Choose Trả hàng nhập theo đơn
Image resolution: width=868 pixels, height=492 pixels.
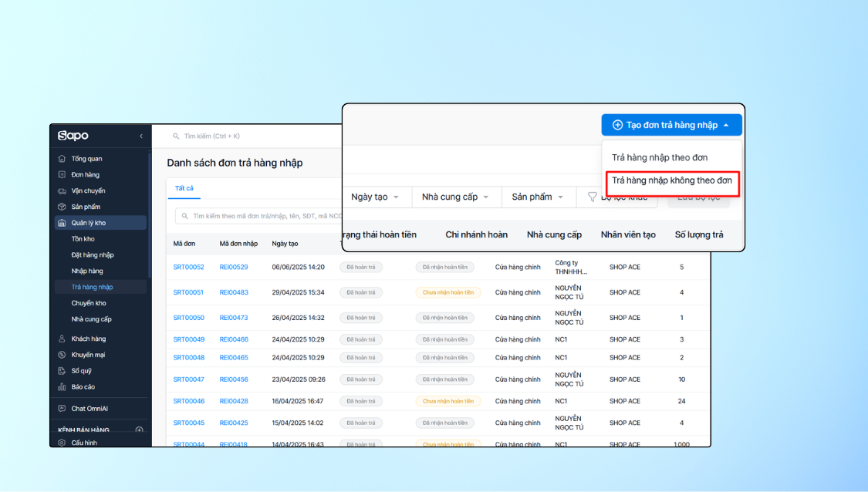tap(660, 158)
